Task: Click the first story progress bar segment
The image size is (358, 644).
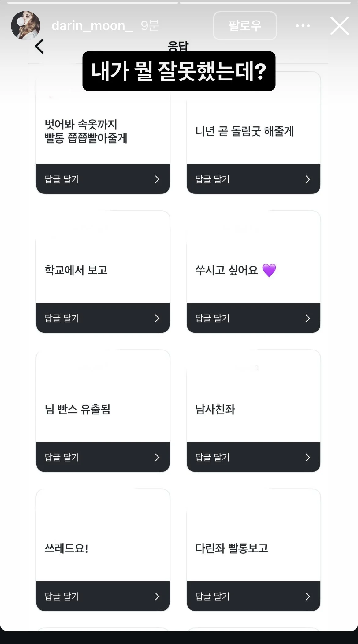Action: [92, 3]
